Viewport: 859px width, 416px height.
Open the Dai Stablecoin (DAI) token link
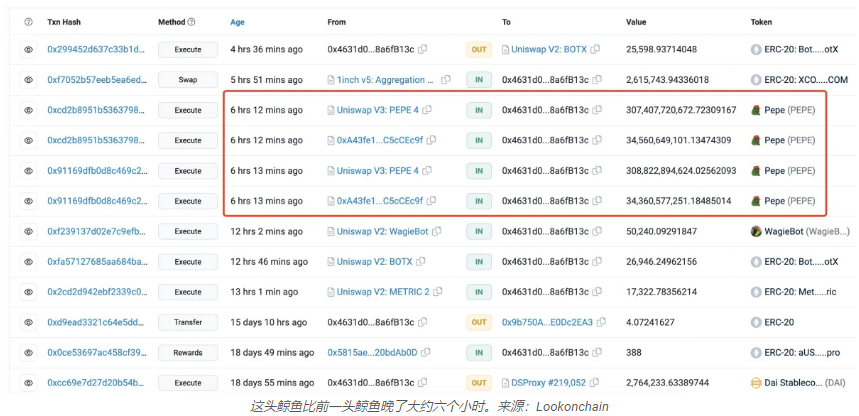pos(803,383)
